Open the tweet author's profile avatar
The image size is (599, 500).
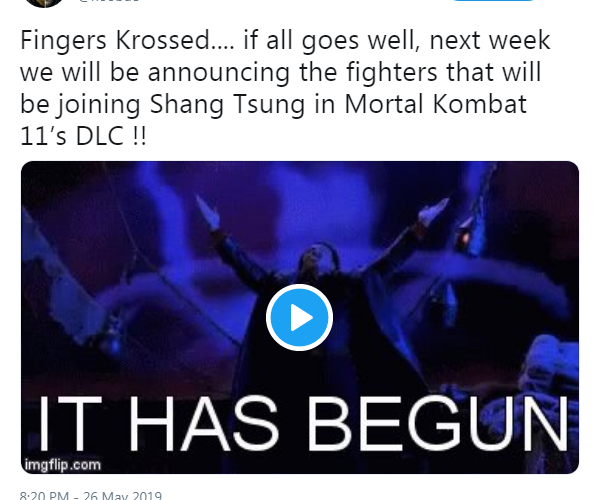[44, 3]
